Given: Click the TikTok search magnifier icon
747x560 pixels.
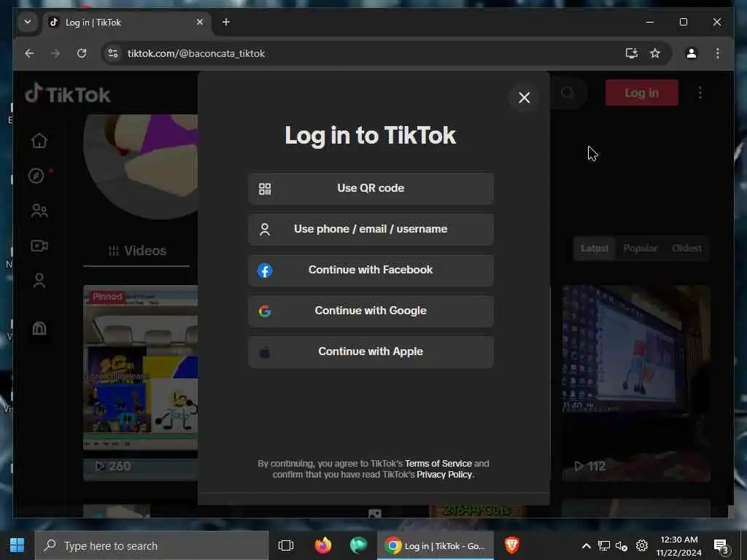Looking at the screenshot, I should coord(567,93).
